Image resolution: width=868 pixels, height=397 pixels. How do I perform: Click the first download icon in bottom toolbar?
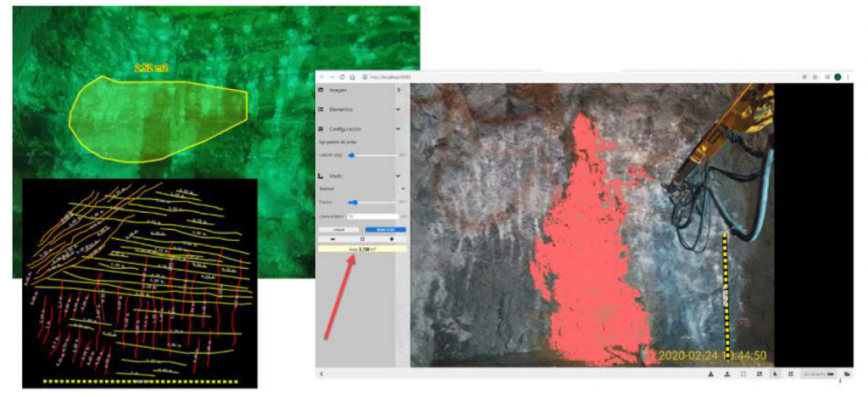[x=710, y=374]
